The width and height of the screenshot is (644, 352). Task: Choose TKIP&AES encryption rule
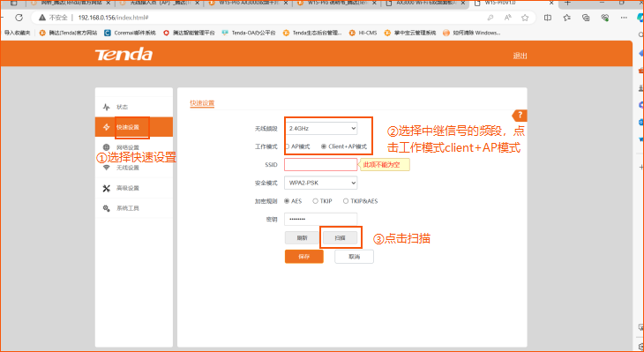pyautogui.click(x=346, y=201)
